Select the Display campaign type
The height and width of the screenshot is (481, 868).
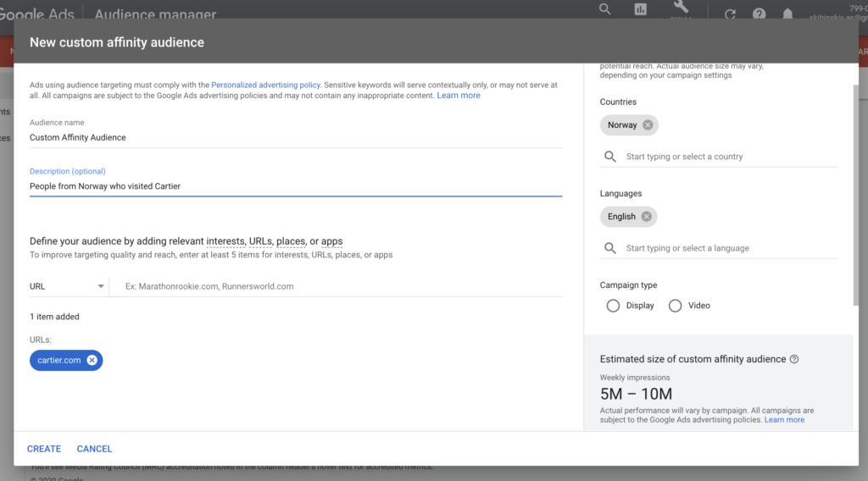(x=613, y=306)
